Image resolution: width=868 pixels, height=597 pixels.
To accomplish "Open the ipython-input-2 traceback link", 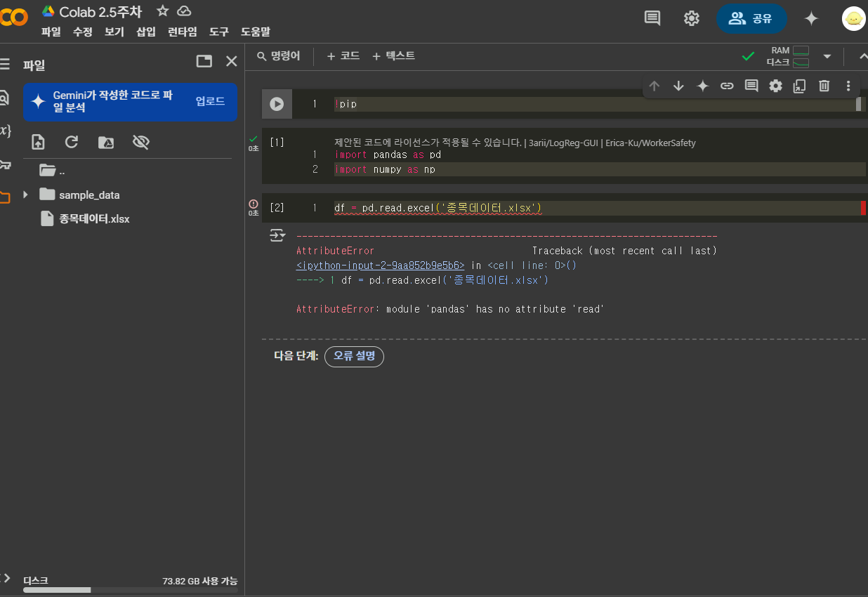I will pos(380,265).
